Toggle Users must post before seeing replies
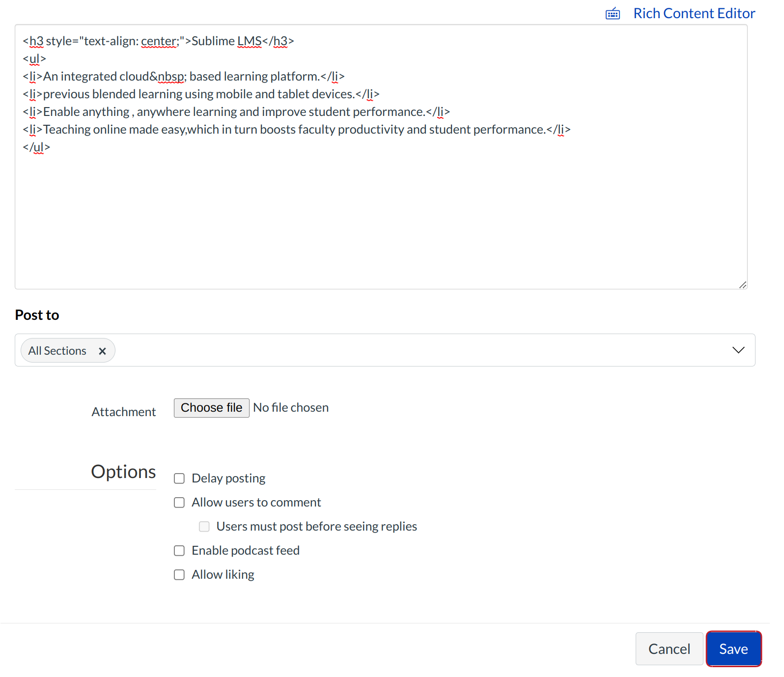 click(x=204, y=527)
